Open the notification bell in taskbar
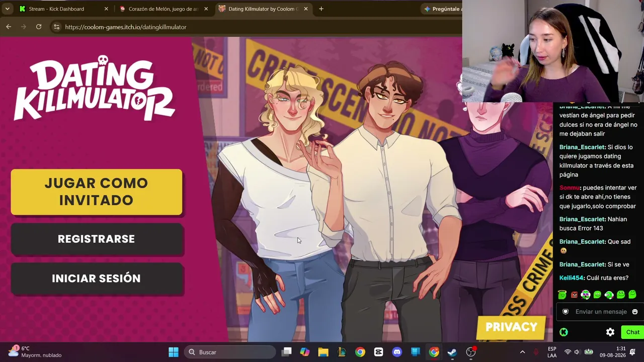This screenshot has width=644, height=362. pos(632,352)
